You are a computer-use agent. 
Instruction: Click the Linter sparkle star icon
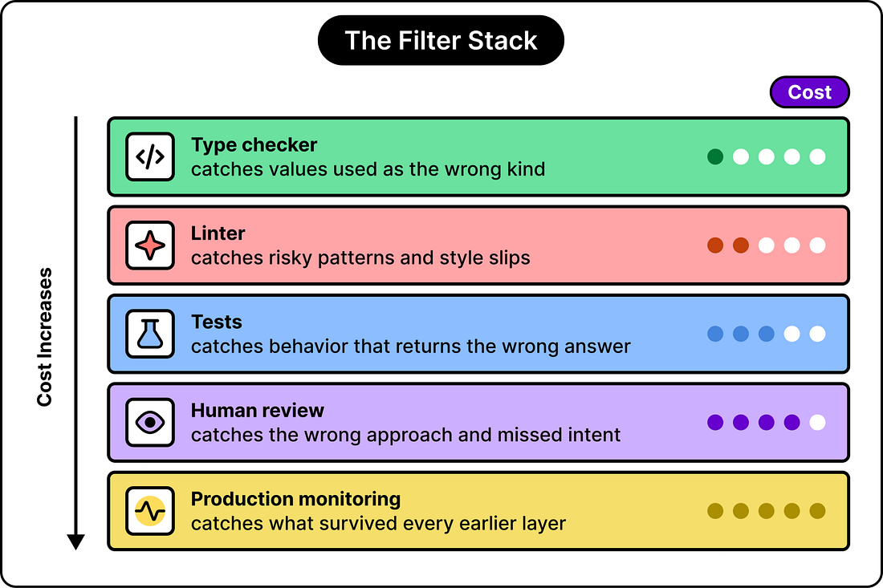[x=150, y=245]
